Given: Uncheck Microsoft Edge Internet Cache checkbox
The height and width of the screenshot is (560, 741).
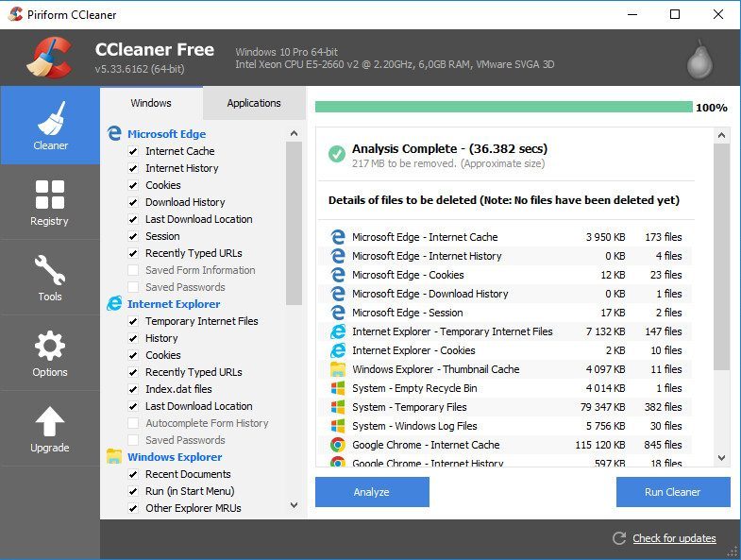Looking at the screenshot, I should click(x=133, y=151).
